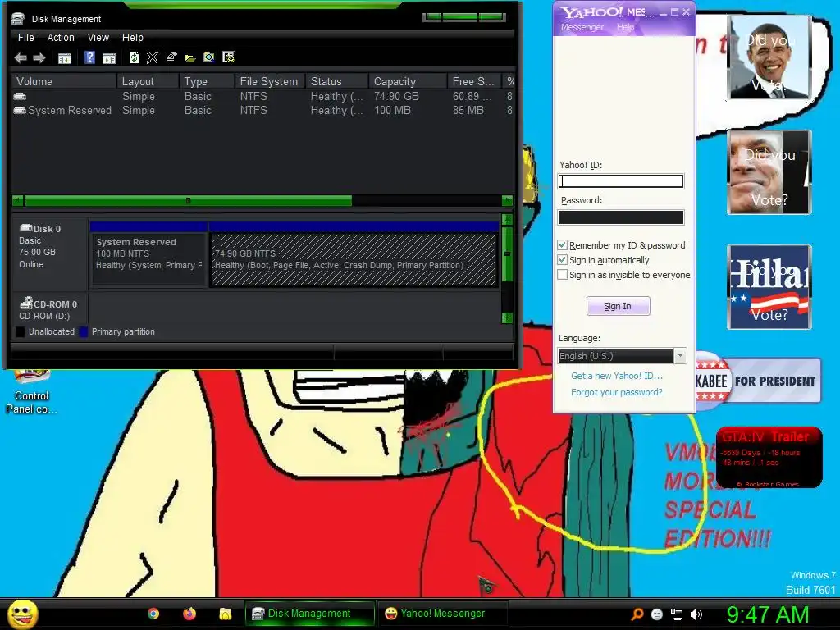Toggle the Show/Hide Console Tree toolbar icon
This screenshot has width=840, height=630.
[64, 58]
